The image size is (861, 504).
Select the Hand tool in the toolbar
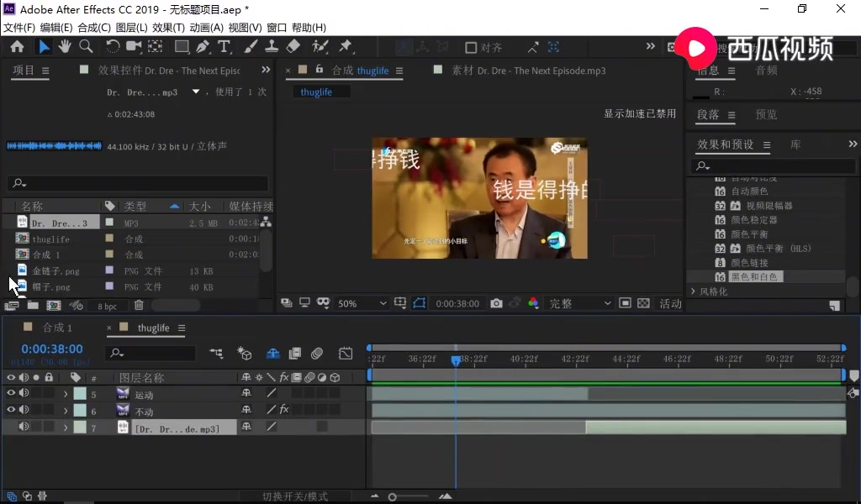(65, 47)
